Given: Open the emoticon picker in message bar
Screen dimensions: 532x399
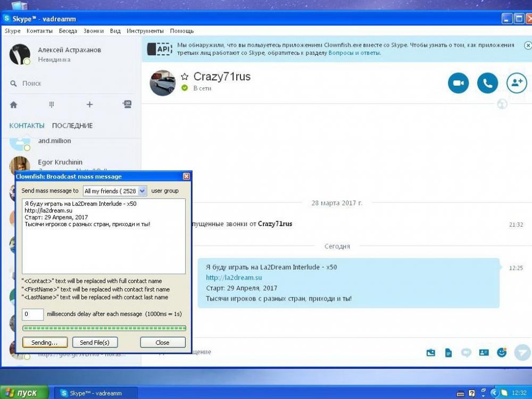Looking at the screenshot, I should coord(501,352).
